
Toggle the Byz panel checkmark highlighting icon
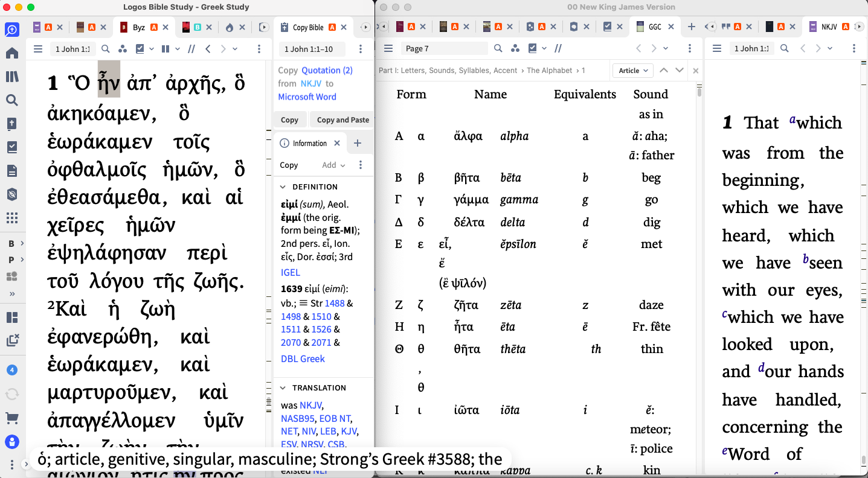coord(140,49)
